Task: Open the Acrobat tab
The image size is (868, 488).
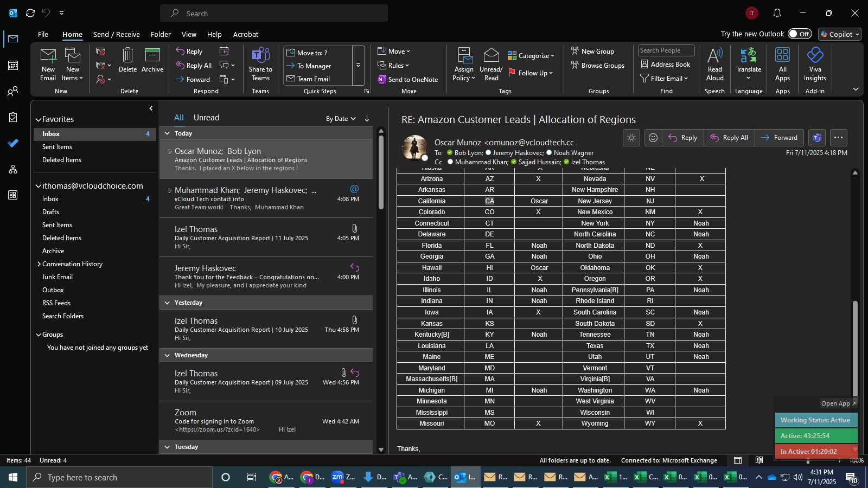Action: point(246,34)
